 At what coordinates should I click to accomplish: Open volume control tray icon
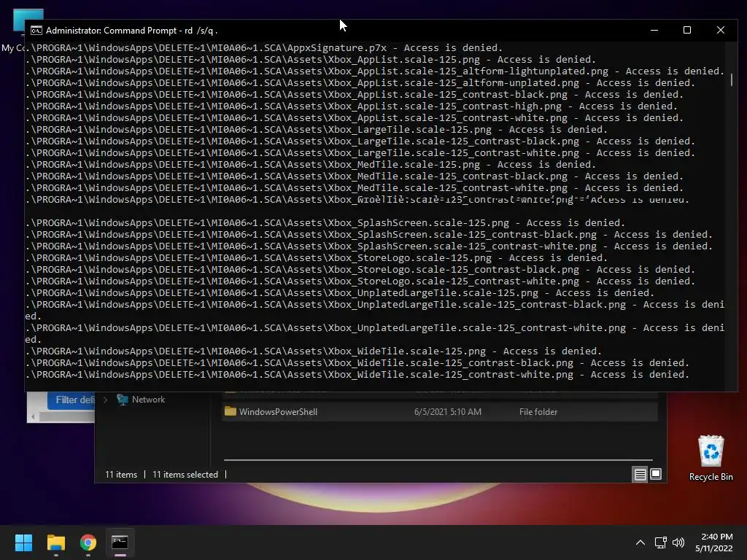[x=678, y=542]
